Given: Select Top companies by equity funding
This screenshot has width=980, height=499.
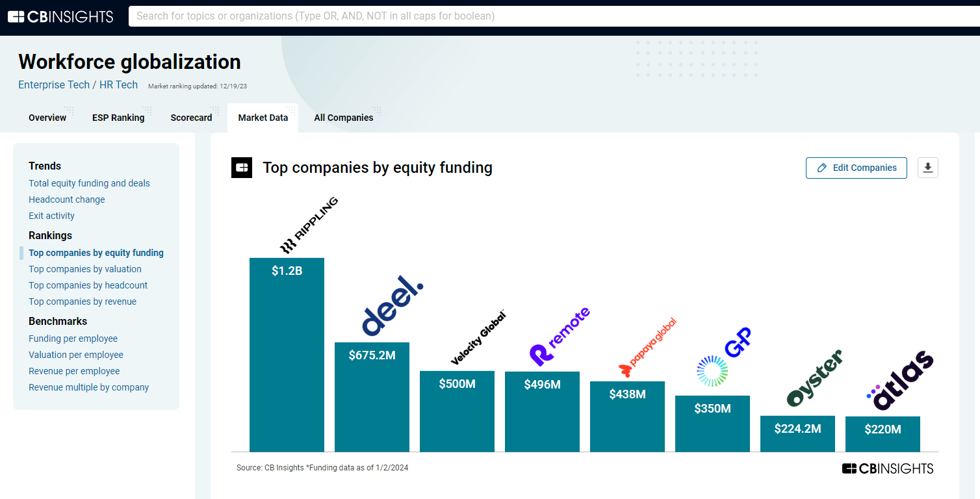Looking at the screenshot, I should (x=96, y=253).
